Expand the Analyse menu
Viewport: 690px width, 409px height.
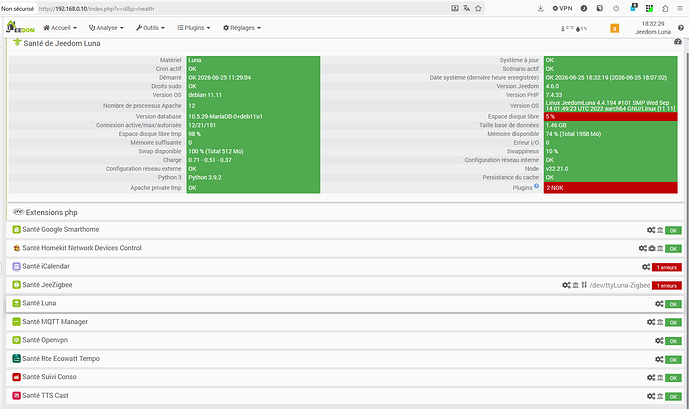point(106,28)
